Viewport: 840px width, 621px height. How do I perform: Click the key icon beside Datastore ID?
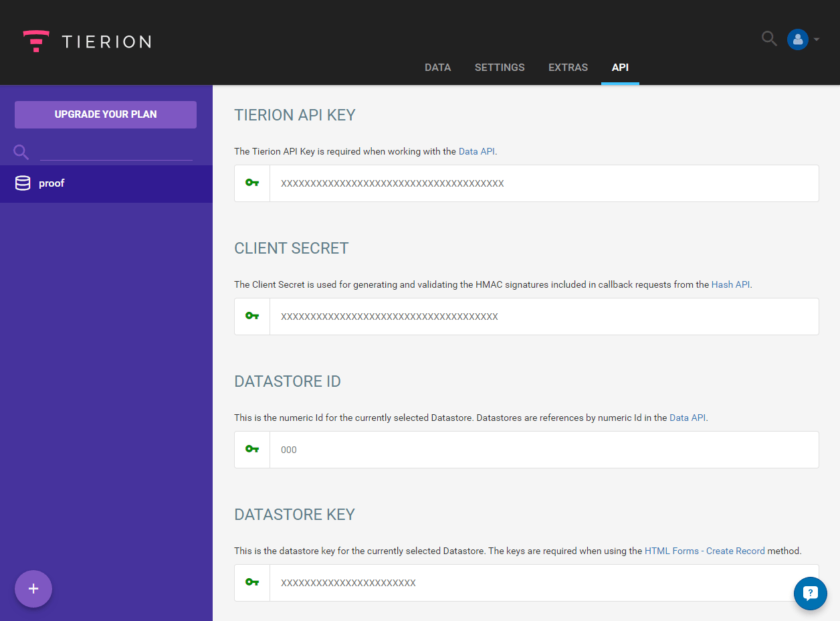tap(251, 449)
